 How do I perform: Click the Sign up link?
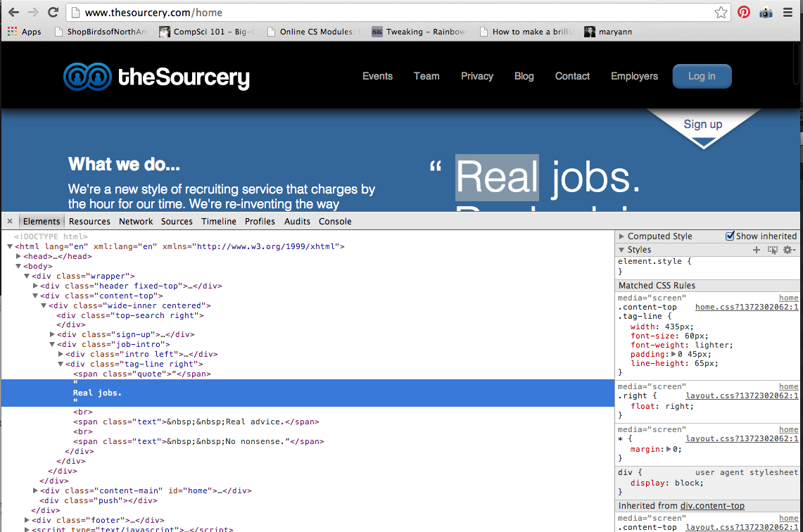[x=702, y=125]
